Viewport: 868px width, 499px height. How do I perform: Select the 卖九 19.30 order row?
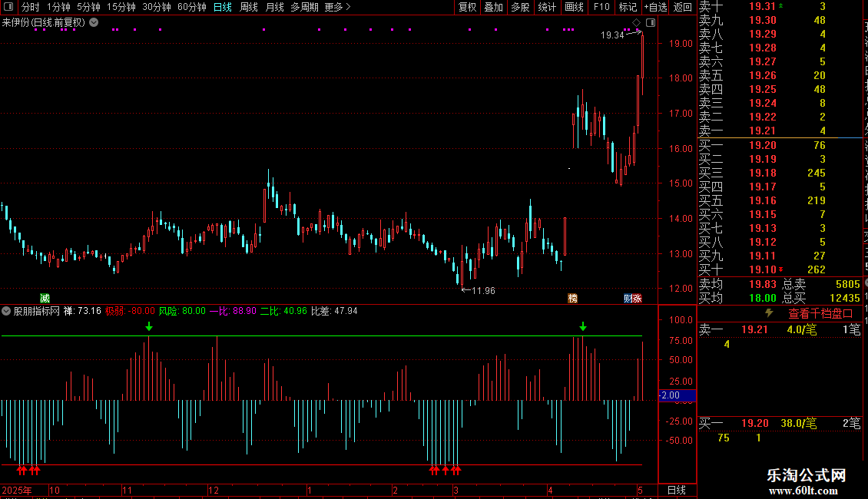(780, 20)
